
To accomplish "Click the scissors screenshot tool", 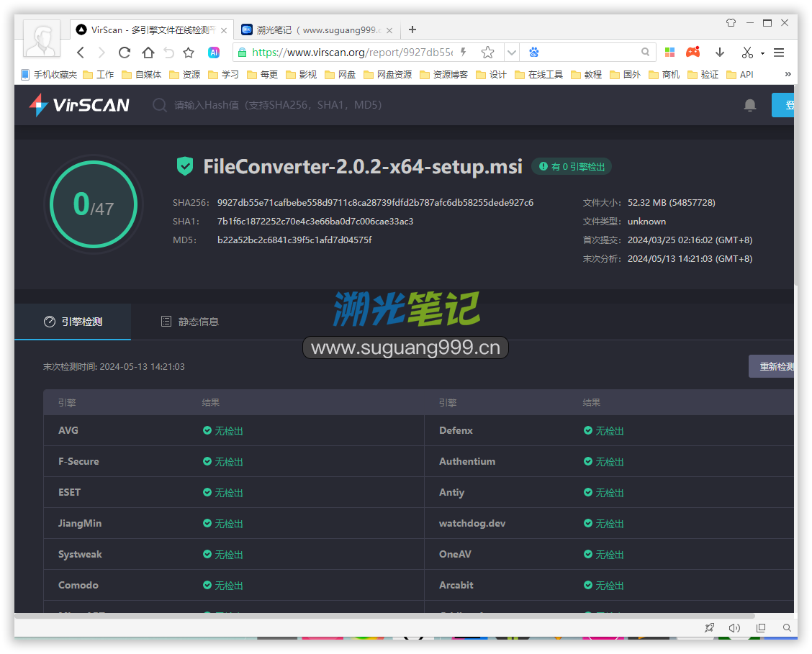I will coord(746,53).
